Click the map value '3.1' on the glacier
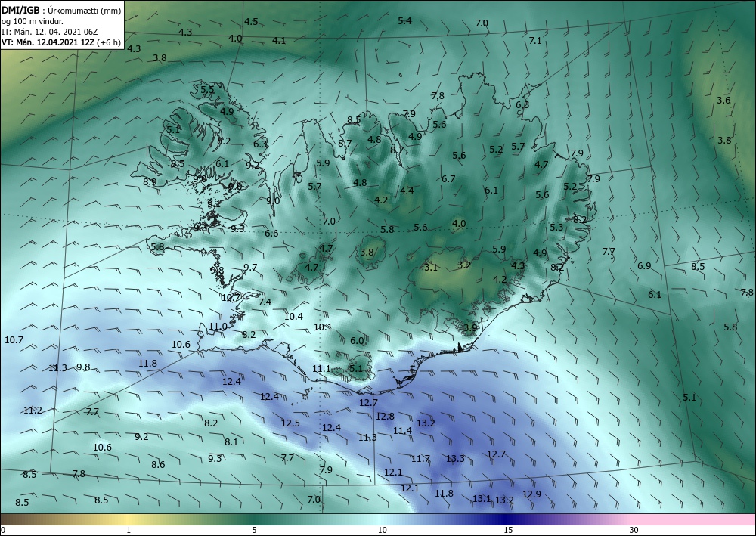Image resolution: width=756 pixels, height=536 pixels. coord(431,267)
